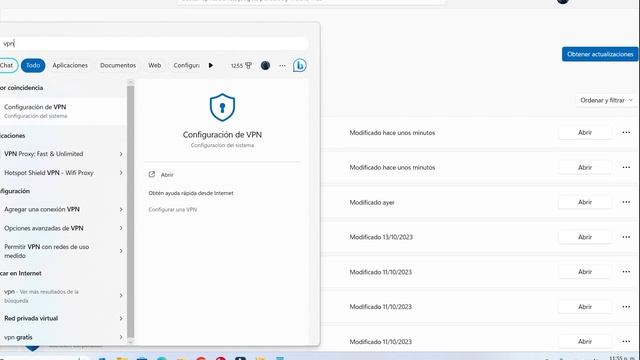Open the user profile avatar in search panel
Screen dimensions: 640x360
[x=265, y=65]
